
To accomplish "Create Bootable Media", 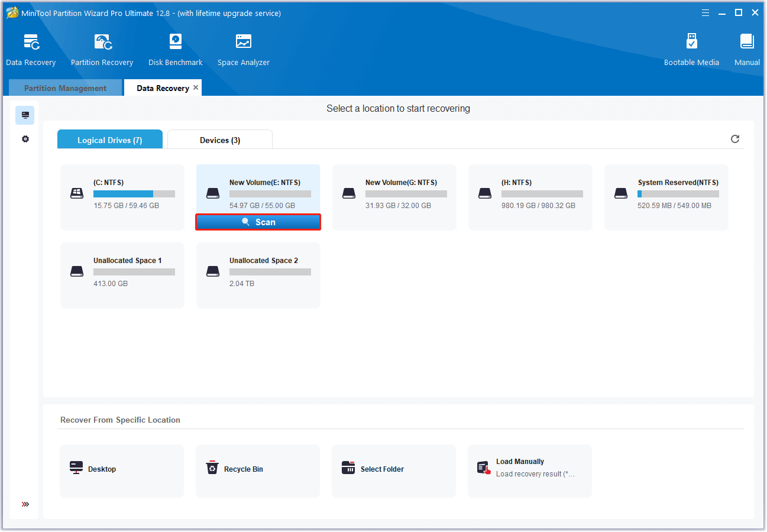I will pos(691,50).
